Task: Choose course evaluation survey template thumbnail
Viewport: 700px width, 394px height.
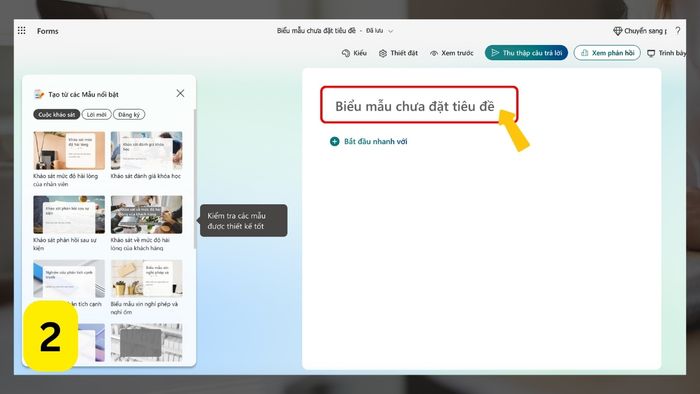Action: coord(146,150)
